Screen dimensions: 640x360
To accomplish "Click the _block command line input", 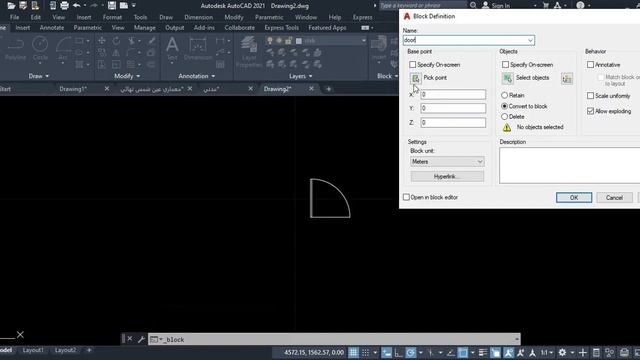I will (334, 339).
